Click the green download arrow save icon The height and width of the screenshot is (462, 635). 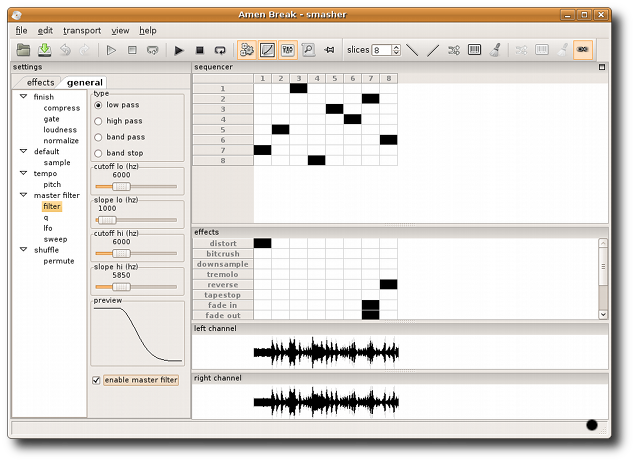(45, 50)
